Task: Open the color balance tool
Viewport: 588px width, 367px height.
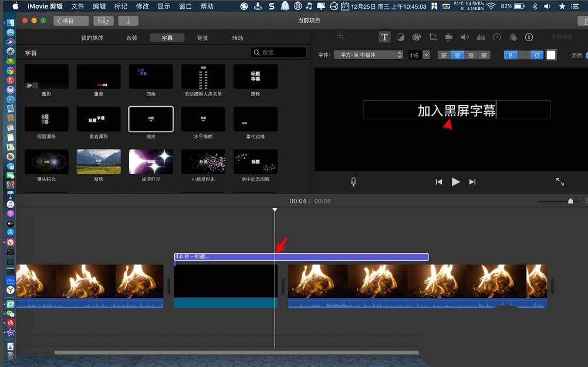Action: (x=400, y=37)
